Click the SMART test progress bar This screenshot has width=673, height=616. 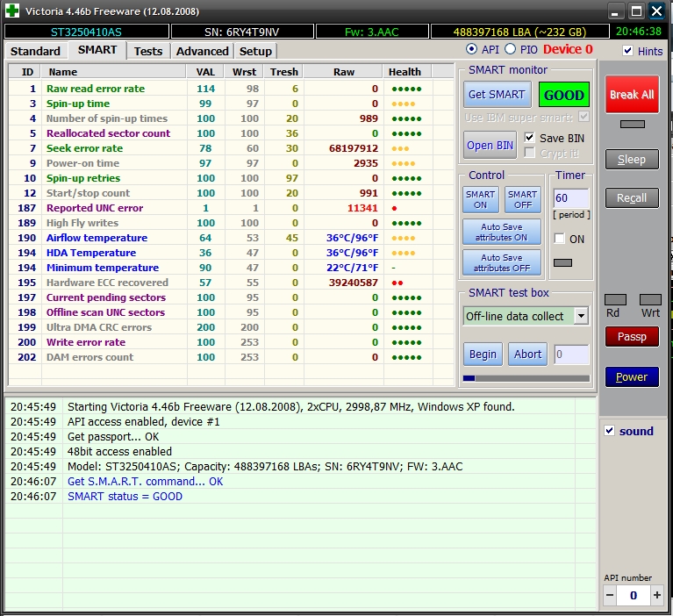point(526,378)
